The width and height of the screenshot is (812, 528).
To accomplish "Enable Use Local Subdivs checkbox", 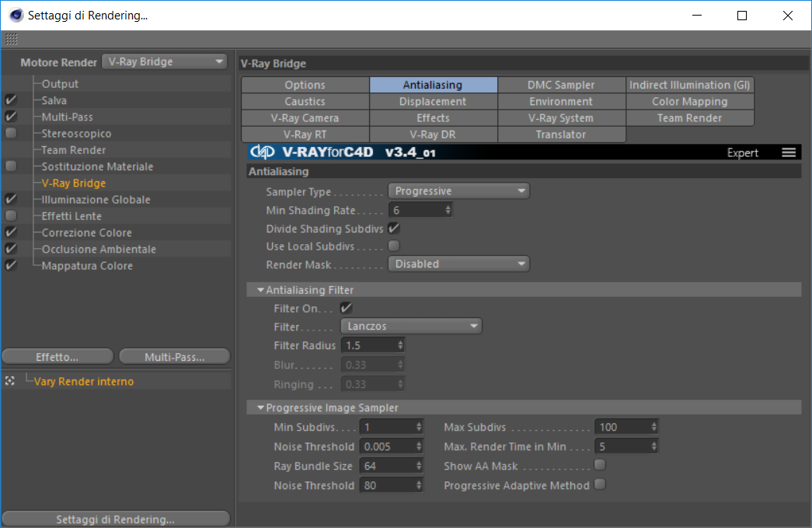I will click(394, 246).
